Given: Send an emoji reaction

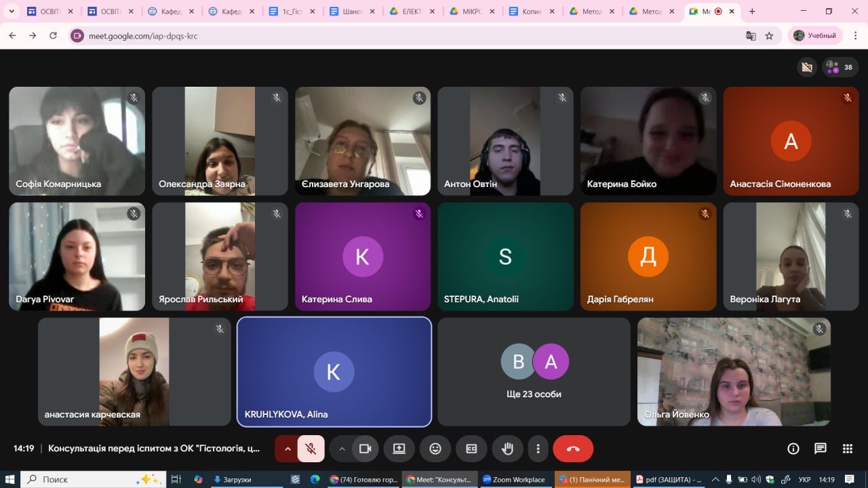Looking at the screenshot, I should click(x=435, y=449).
